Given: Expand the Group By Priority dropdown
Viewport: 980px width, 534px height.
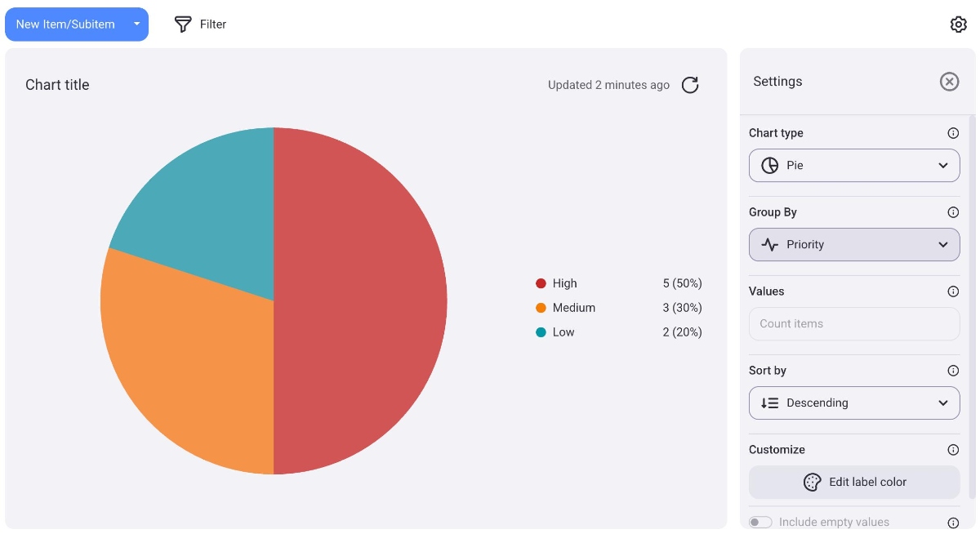Looking at the screenshot, I should [x=853, y=244].
